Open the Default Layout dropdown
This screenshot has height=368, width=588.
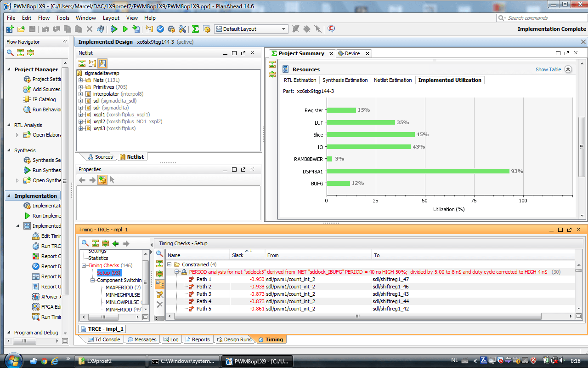coord(251,29)
